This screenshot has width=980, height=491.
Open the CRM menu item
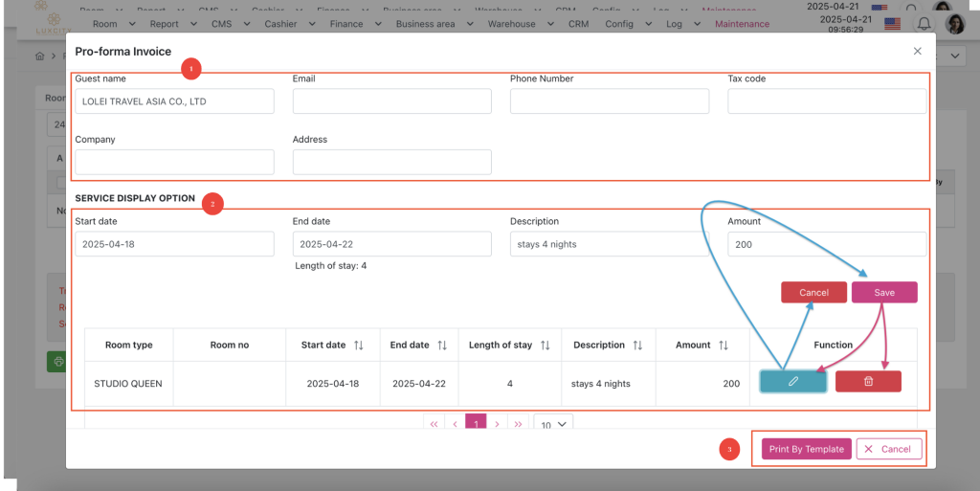coord(578,24)
